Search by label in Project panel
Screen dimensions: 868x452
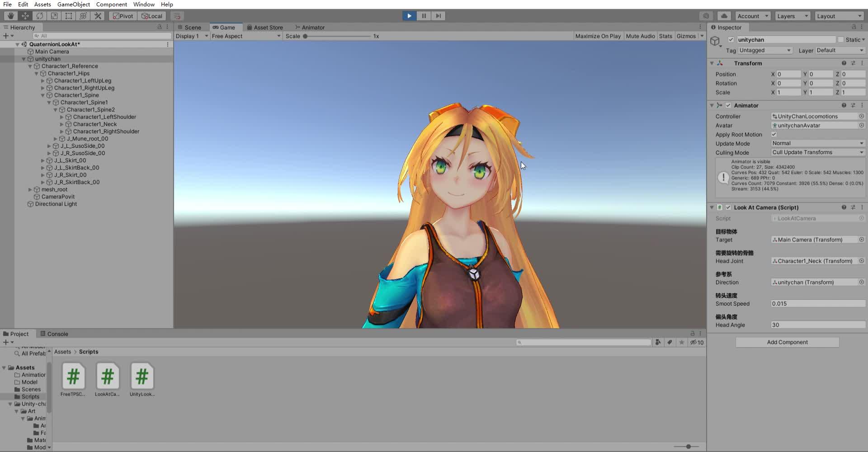(670, 342)
